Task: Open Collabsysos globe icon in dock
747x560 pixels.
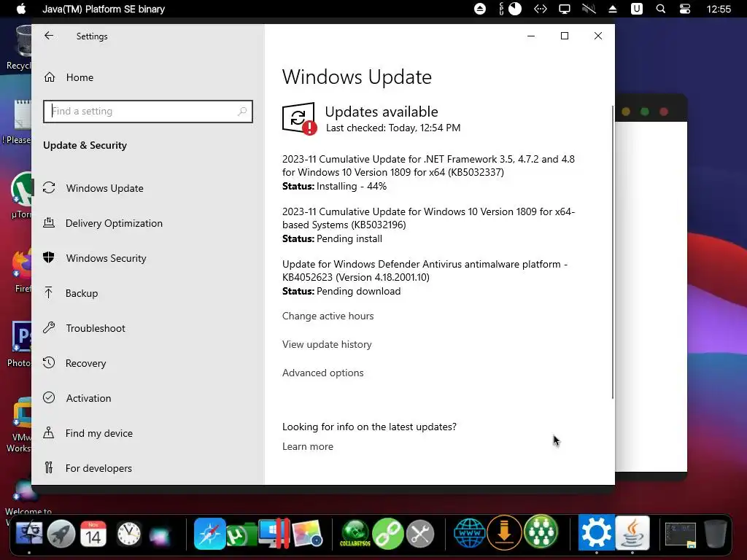Action: 355,534
